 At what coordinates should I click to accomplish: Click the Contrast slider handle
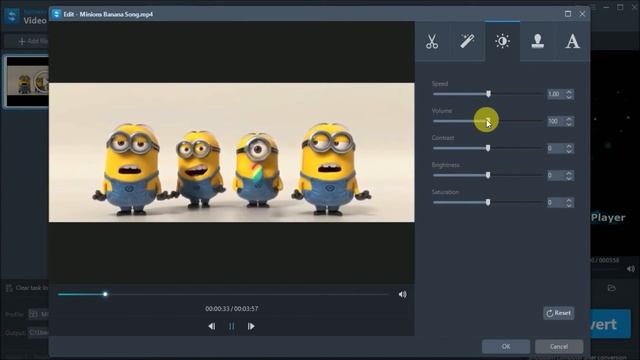click(x=488, y=148)
